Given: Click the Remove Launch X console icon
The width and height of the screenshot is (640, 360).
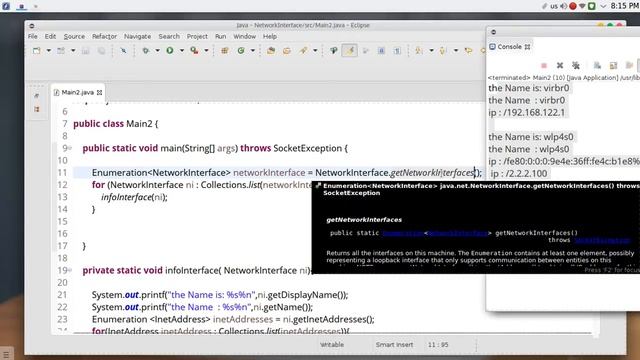Looking at the screenshot, I should pyautogui.click(x=560, y=65).
